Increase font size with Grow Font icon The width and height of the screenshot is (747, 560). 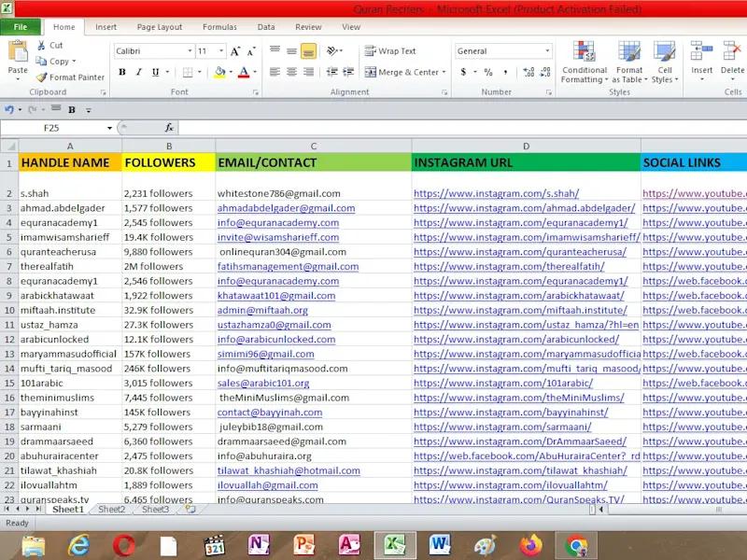235,51
